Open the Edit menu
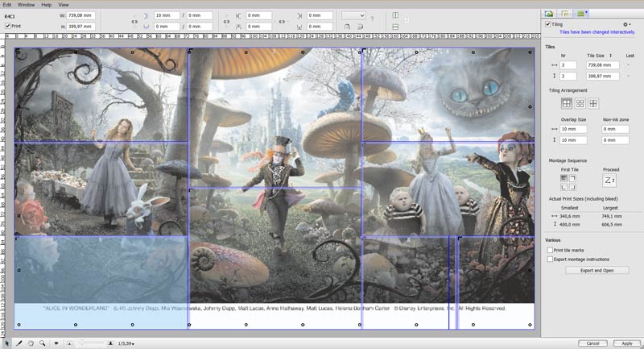Image resolution: width=644 pixels, height=349 pixels. pos(7,5)
